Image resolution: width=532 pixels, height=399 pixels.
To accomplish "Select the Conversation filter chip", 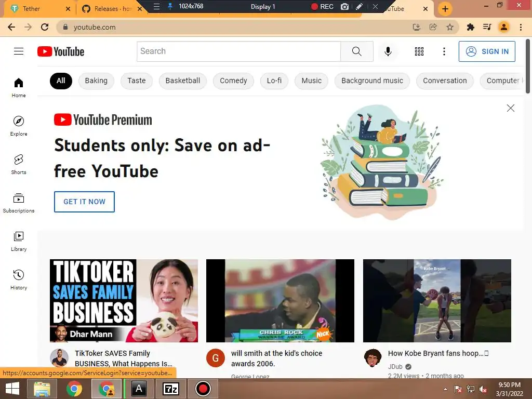I will (x=445, y=81).
